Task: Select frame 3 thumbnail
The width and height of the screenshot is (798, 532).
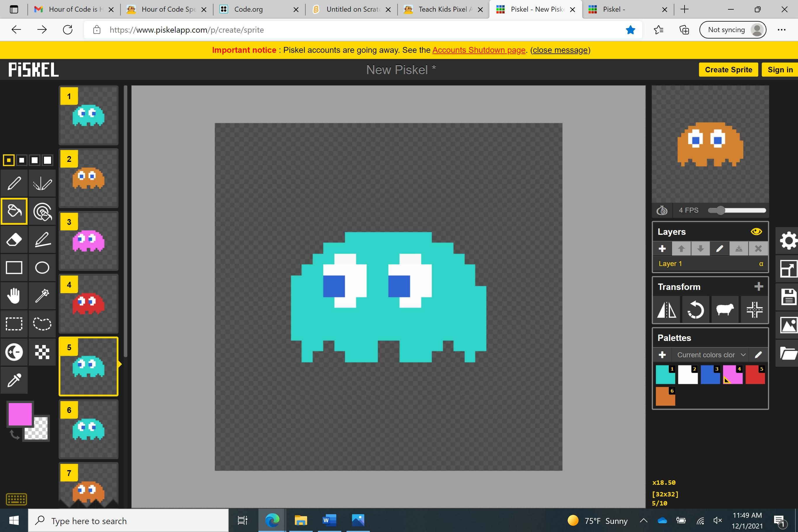Action: (x=88, y=242)
